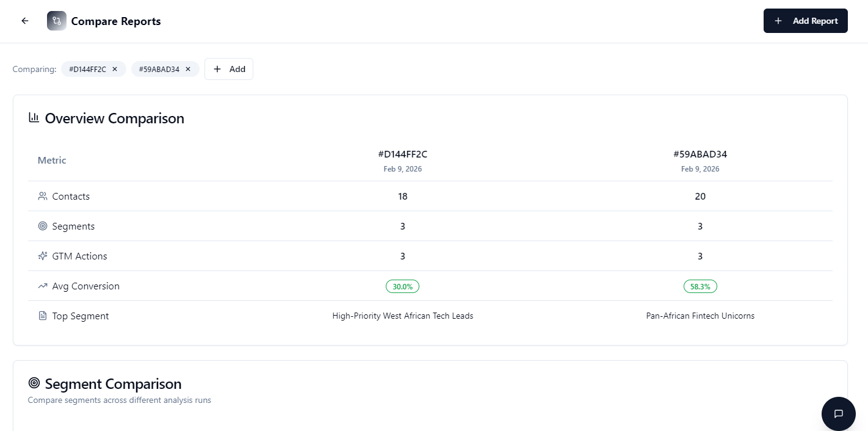The height and width of the screenshot is (431, 868).
Task: Click Pan-African Fintech Unicorns segment text
Action: (700, 316)
